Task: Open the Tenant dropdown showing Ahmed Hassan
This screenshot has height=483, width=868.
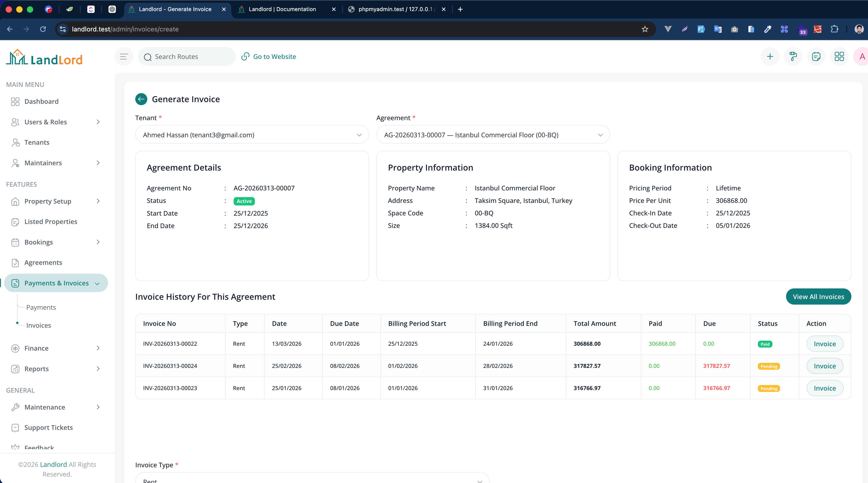Action: pyautogui.click(x=252, y=135)
